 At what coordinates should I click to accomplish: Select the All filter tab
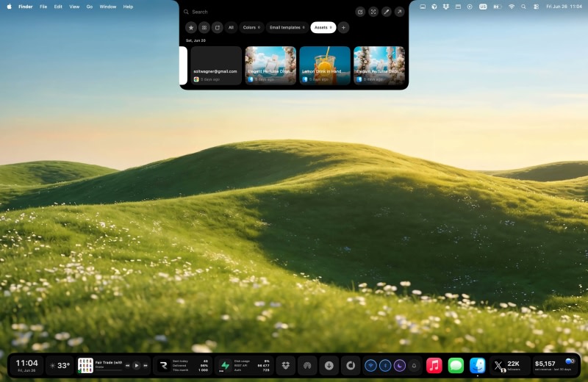click(231, 27)
